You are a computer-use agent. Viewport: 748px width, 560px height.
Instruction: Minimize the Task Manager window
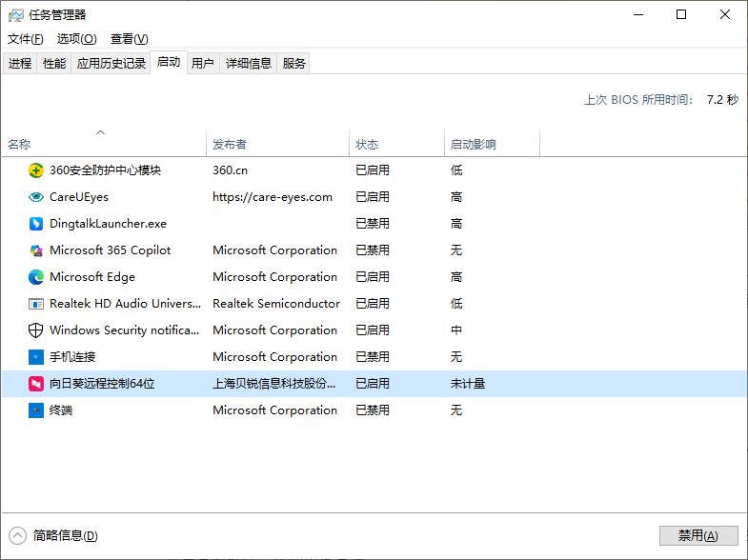638,15
